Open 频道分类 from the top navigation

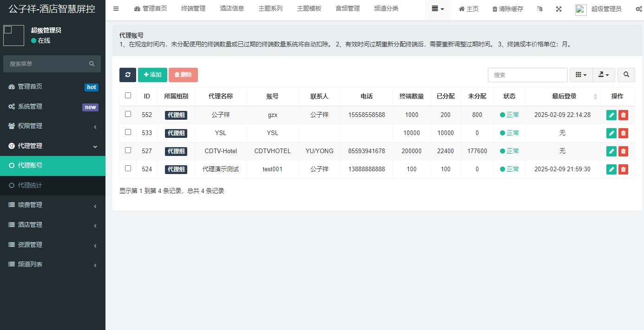click(386, 8)
